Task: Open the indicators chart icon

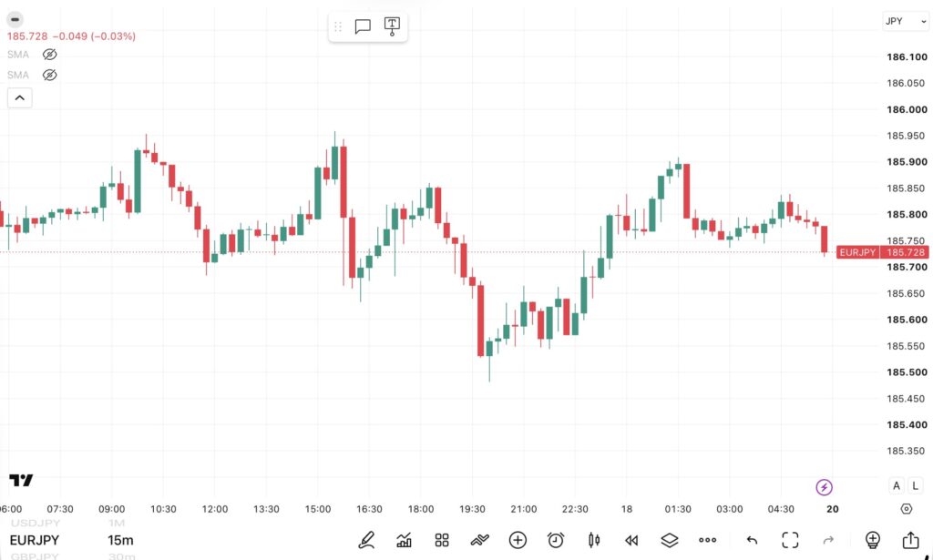Action: click(x=404, y=540)
